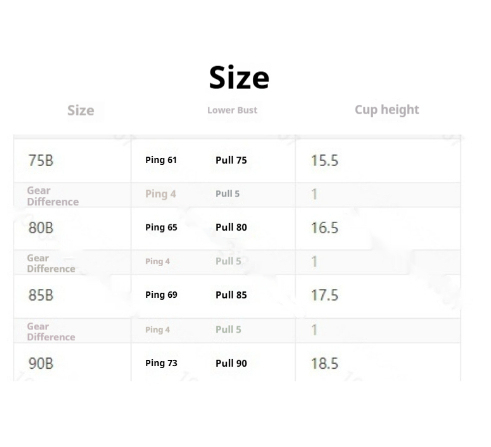Select the Lower Bust column header
Screen dimensions: 491x447
pyautogui.click(x=232, y=110)
